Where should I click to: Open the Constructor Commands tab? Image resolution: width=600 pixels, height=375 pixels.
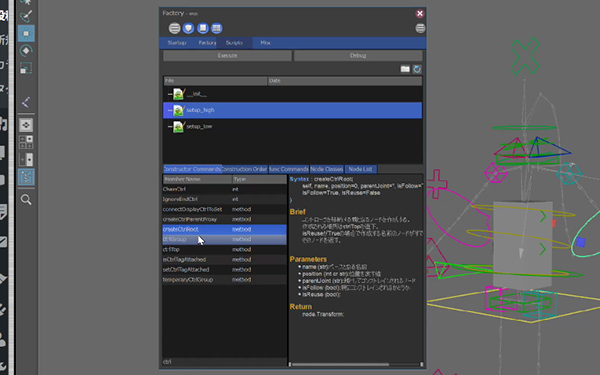192,169
